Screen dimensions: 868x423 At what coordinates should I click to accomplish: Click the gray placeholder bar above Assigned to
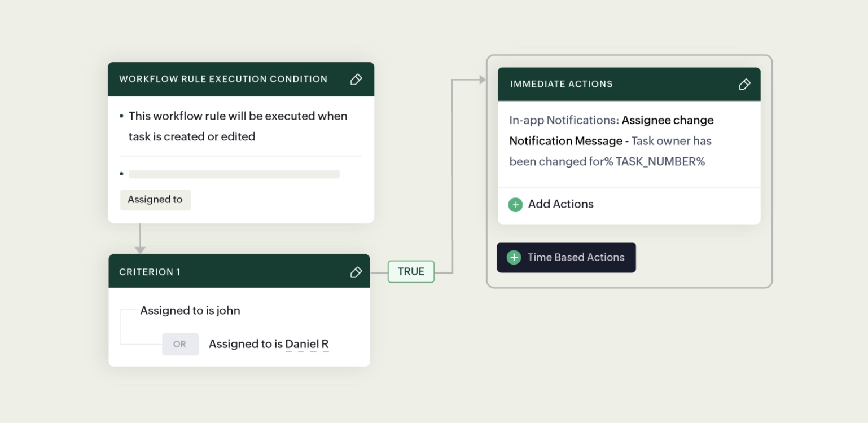click(234, 174)
